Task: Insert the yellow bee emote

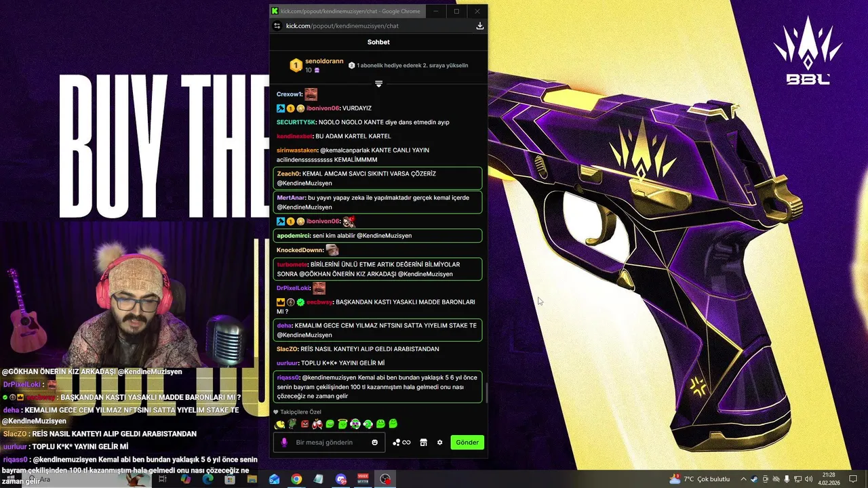Action: (279, 424)
